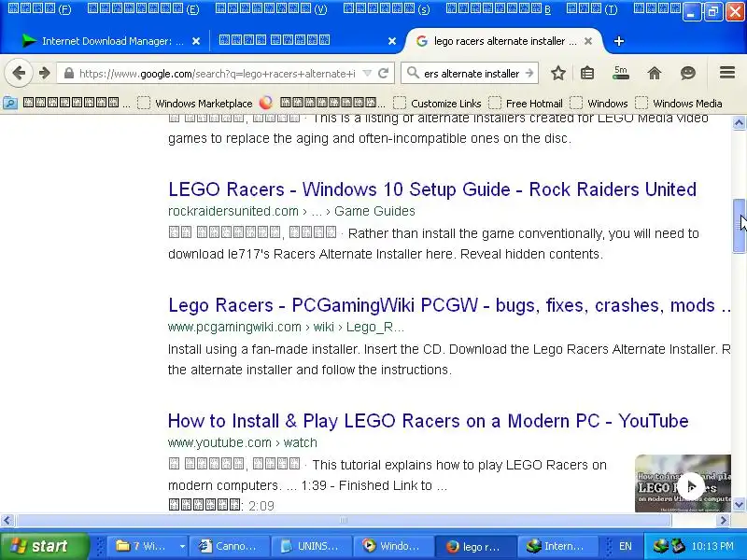Screen dimensions: 747x560
Task: Click the search box with 'ers alternate installer'
Action: (472, 74)
